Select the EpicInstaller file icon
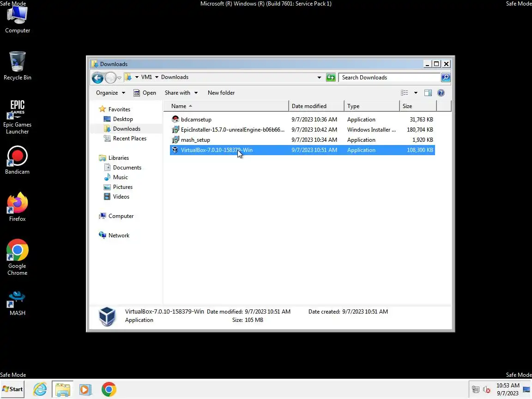Screen dimensions: 532x399 pyautogui.click(x=175, y=130)
